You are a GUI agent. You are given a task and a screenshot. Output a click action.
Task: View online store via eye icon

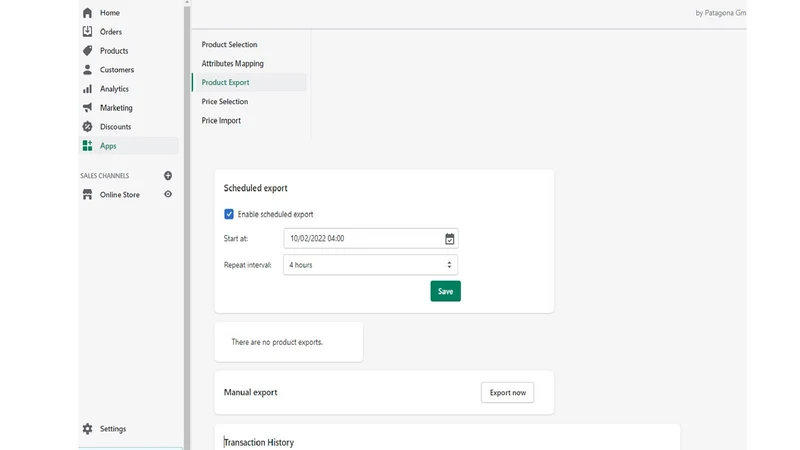168,194
